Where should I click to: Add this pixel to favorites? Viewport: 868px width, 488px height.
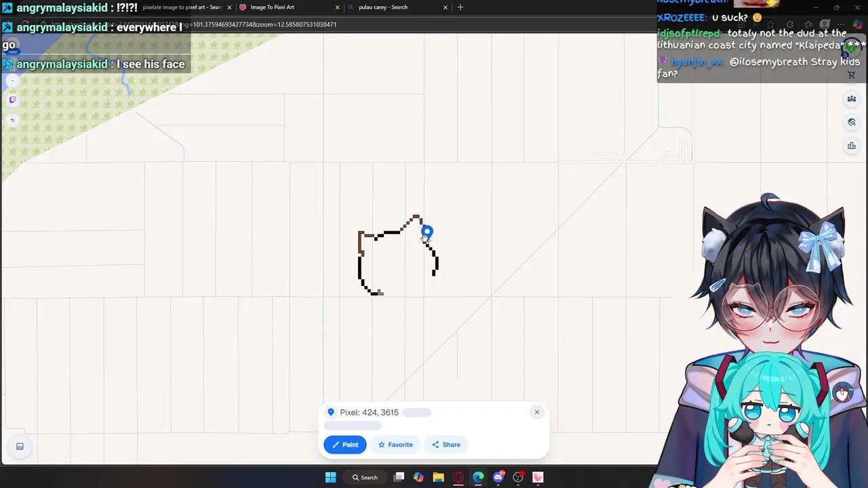395,445
